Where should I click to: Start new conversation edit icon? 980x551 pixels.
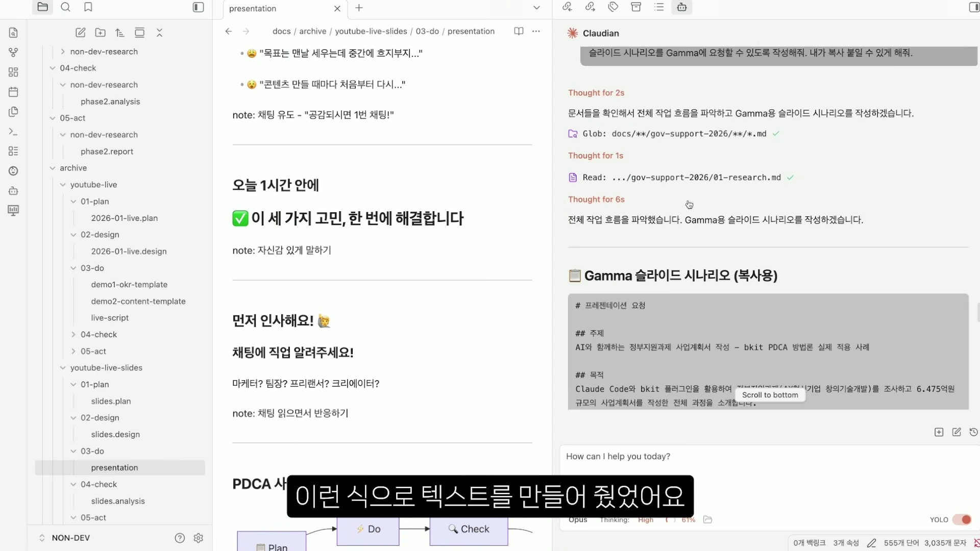[957, 432]
